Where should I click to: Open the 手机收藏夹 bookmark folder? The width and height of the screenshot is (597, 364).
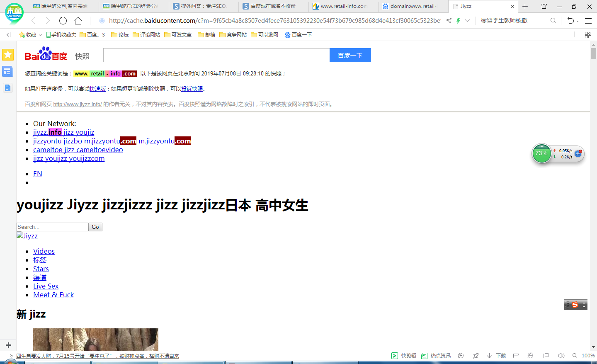point(61,35)
